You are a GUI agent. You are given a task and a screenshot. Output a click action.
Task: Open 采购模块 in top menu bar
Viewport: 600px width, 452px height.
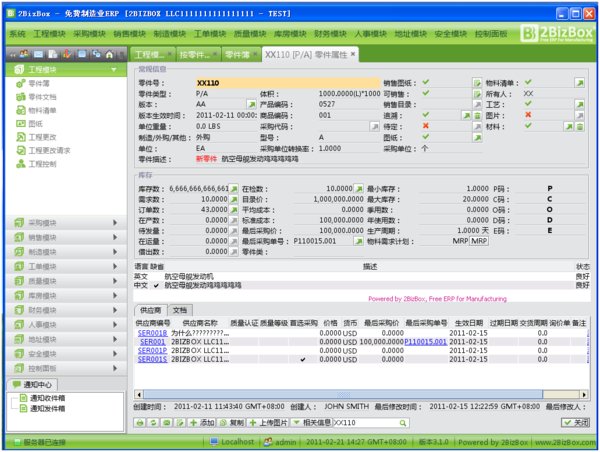tap(89, 34)
